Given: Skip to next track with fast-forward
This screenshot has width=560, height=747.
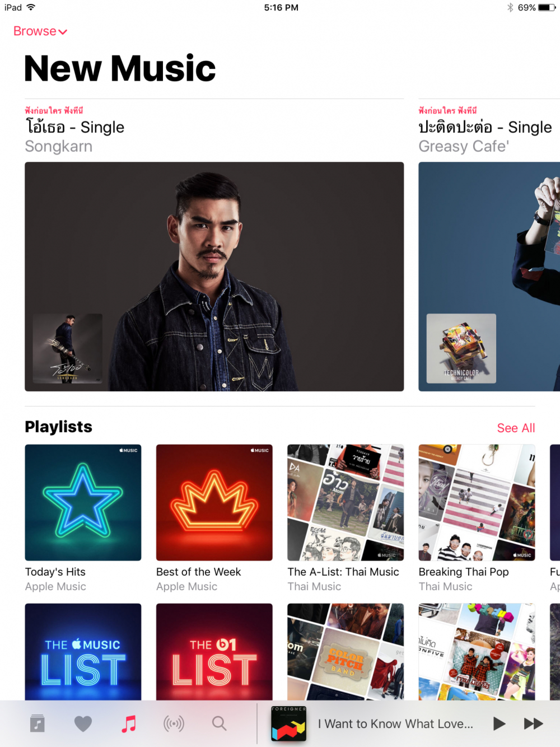Looking at the screenshot, I should tap(533, 724).
